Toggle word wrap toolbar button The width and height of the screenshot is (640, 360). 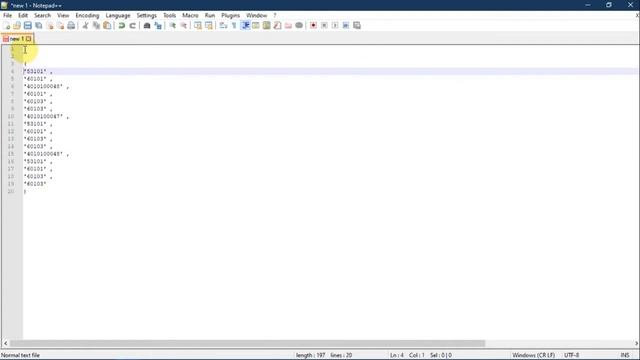[x=223, y=26]
